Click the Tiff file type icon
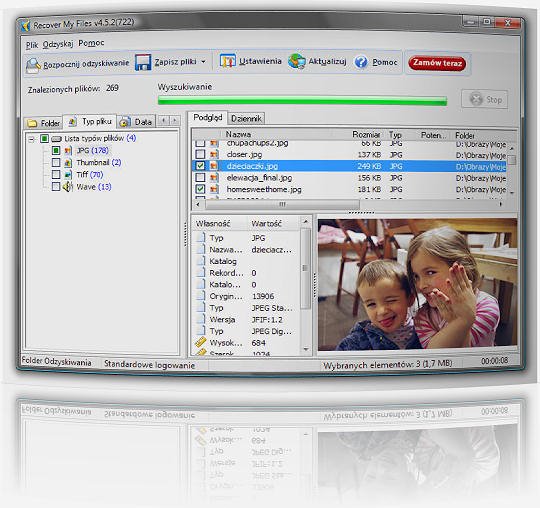This screenshot has width=540, height=508. 68,175
